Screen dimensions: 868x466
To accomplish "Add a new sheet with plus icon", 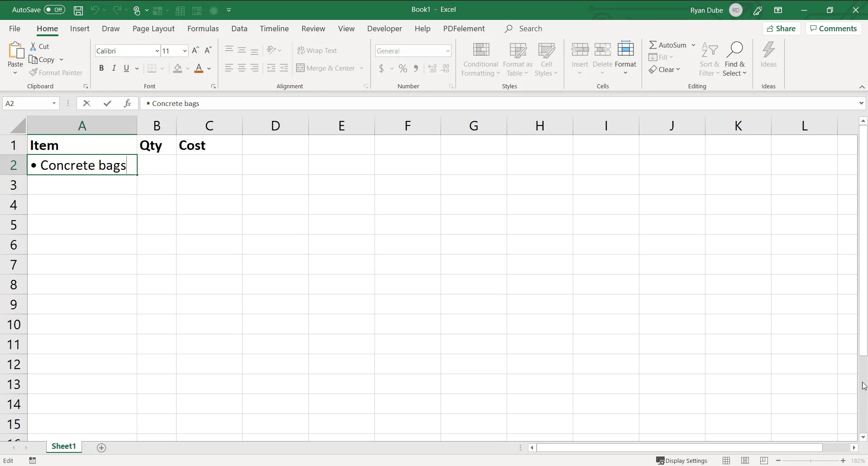I will coord(101,448).
